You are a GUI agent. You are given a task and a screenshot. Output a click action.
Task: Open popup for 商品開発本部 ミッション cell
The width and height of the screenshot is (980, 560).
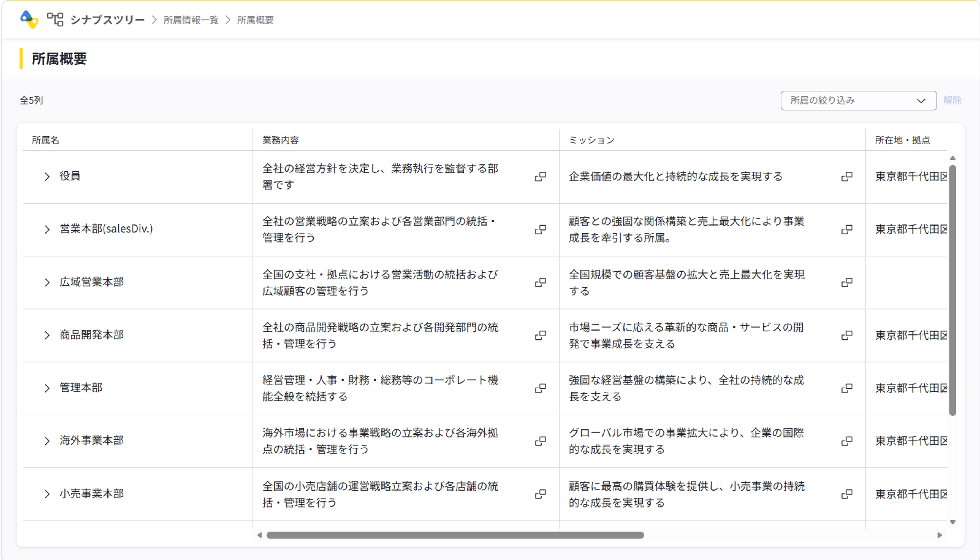pyautogui.click(x=847, y=335)
